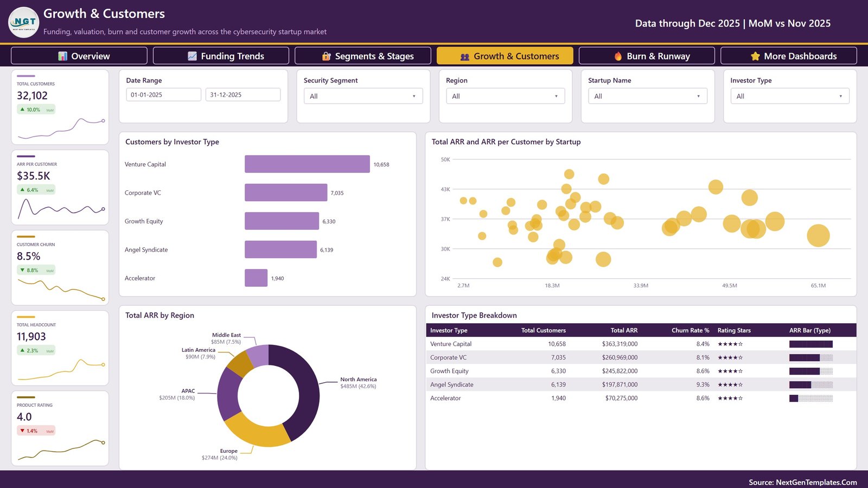Screen dimensions: 868x488
Task: Click the Corporate VC table row name
Action: point(448,357)
